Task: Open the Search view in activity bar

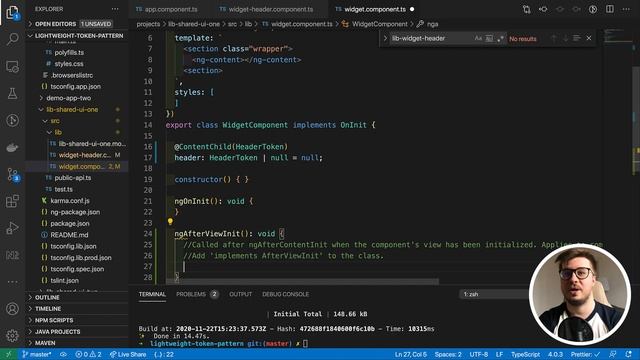Action: click(13, 39)
